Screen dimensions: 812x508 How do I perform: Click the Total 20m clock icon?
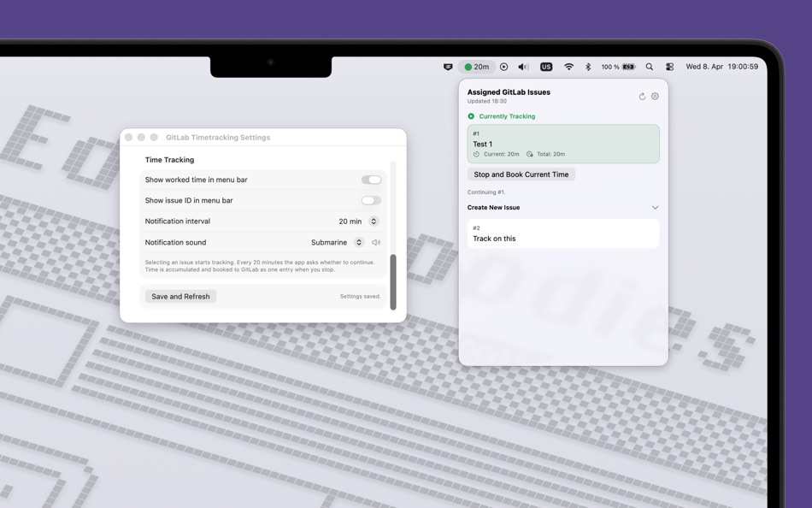[529, 154]
